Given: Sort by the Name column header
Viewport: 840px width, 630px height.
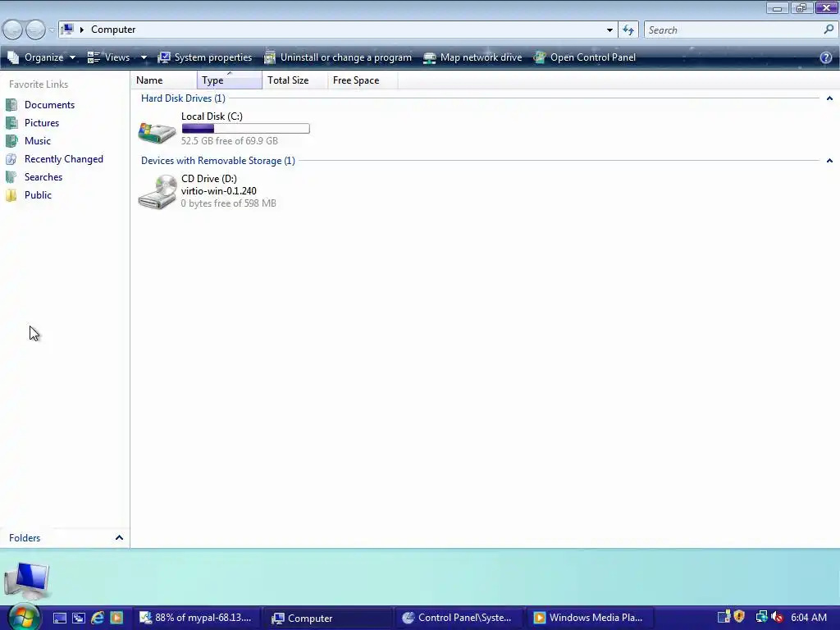Looking at the screenshot, I should click(164, 80).
